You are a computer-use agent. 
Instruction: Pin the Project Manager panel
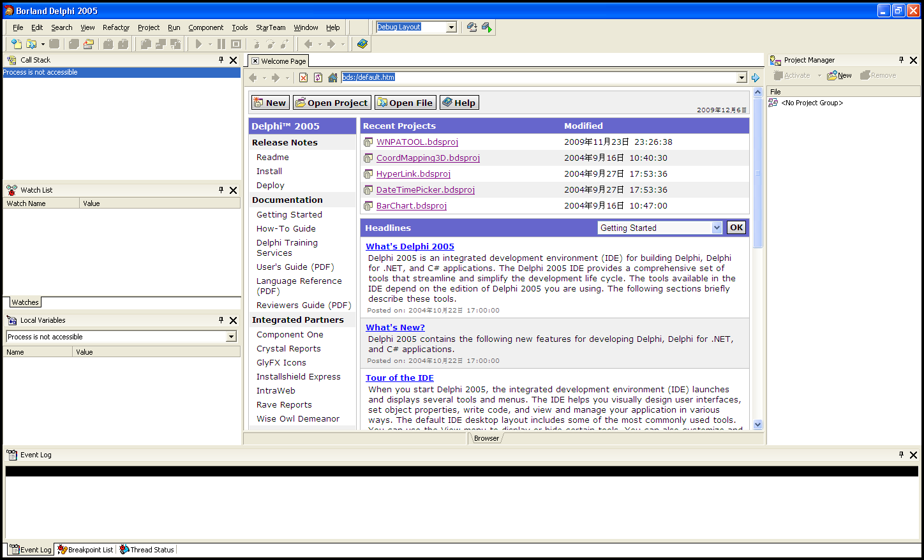pos(901,60)
